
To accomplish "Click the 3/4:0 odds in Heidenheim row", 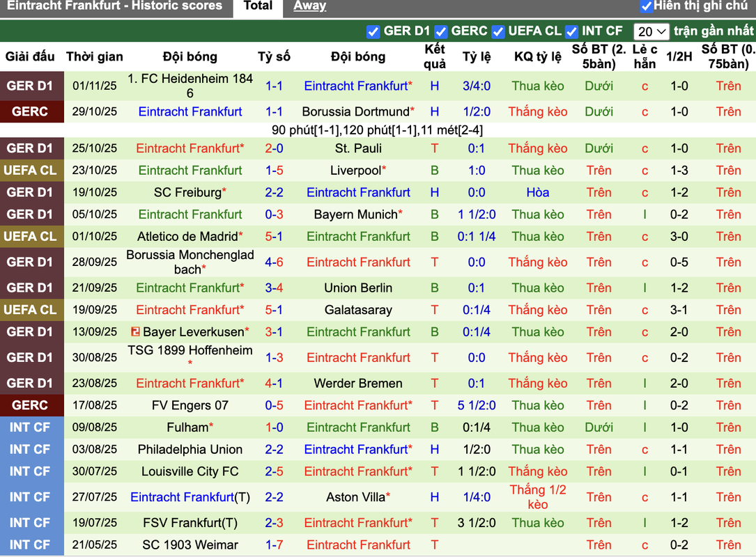I will coord(477,86).
